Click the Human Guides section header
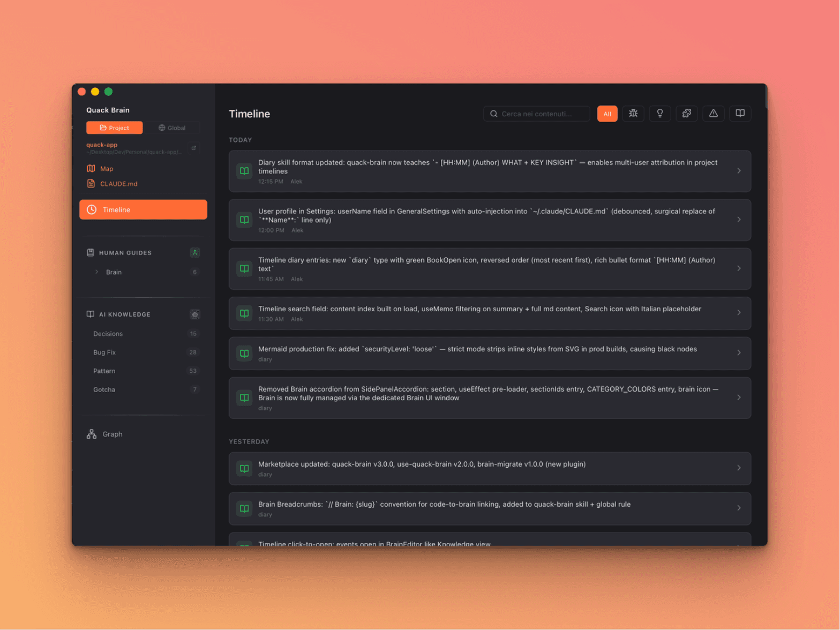 [x=125, y=253]
